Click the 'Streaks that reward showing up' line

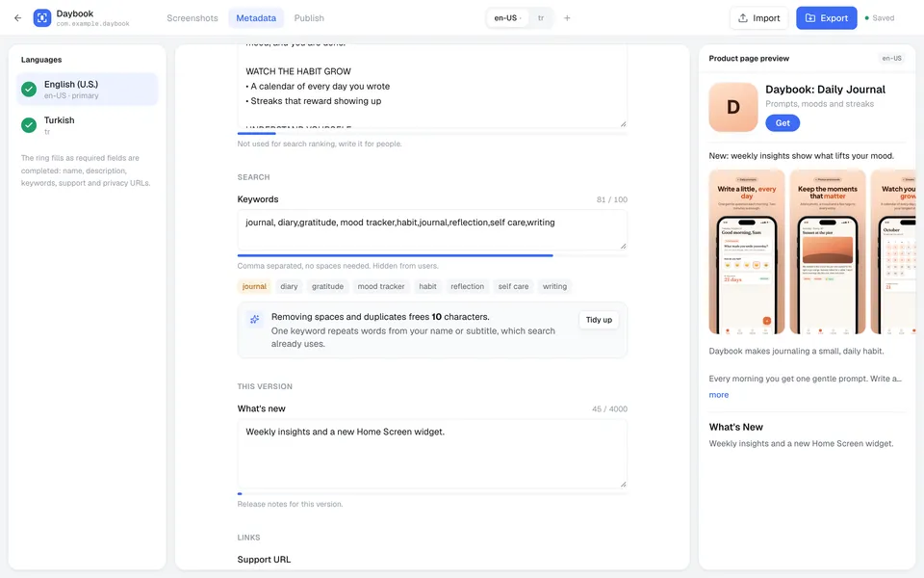(x=316, y=101)
